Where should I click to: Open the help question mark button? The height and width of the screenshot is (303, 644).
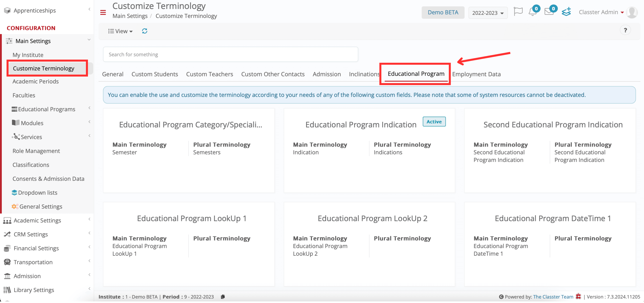point(625,30)
